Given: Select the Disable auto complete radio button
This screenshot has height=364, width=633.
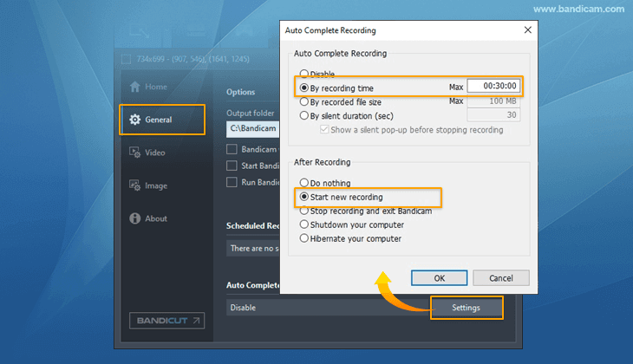Looking at the screenshot, I should tap(304, 74).
